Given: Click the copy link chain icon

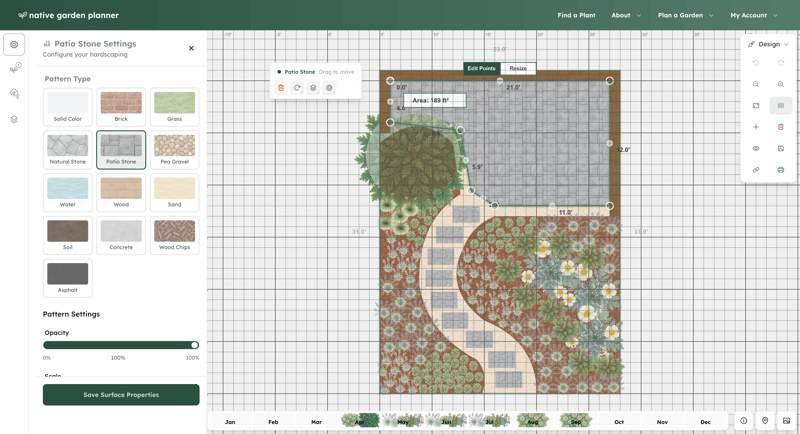Looking at the screenshot, I should coord(756,170).
